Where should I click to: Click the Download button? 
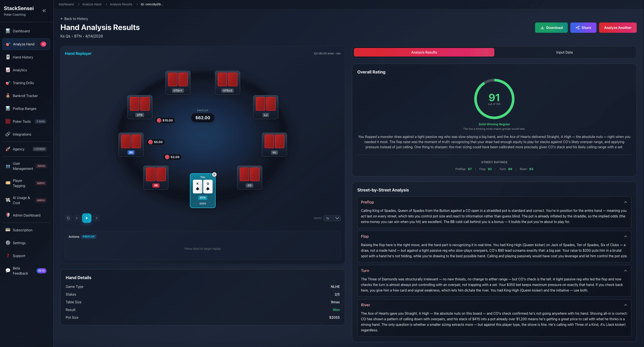(551, 28)
